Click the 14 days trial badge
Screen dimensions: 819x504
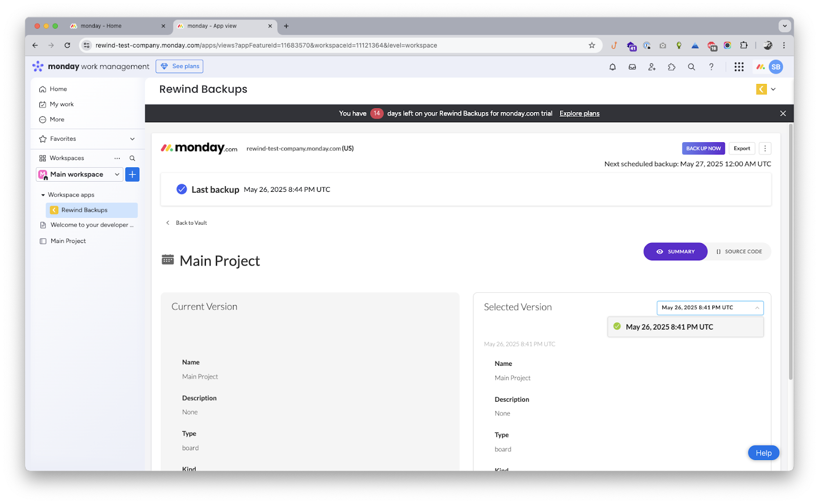tap(377, 114)
